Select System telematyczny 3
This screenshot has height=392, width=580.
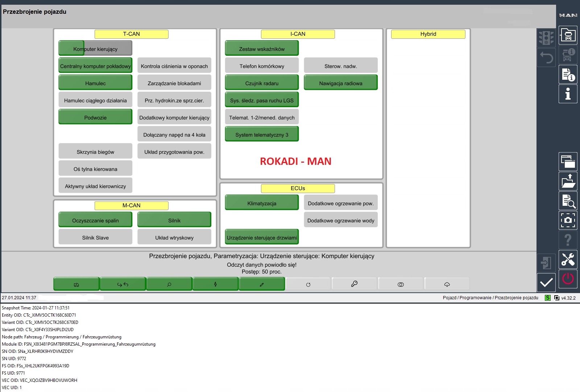click(262, 134)
